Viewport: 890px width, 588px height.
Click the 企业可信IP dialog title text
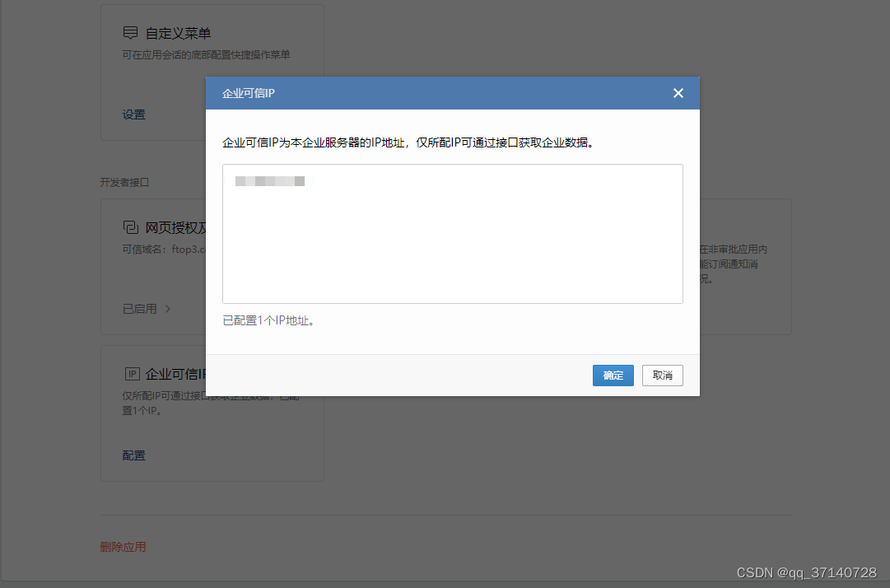249,93
